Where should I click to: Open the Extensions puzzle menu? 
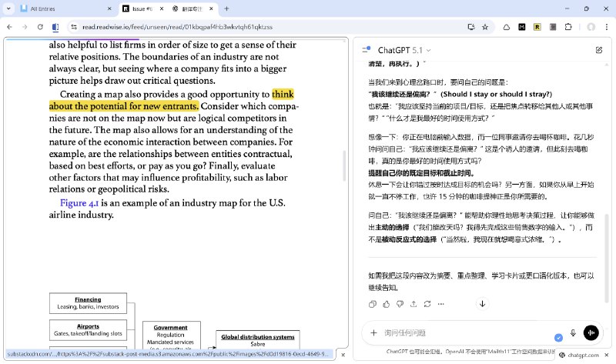[x=568, y=27]
